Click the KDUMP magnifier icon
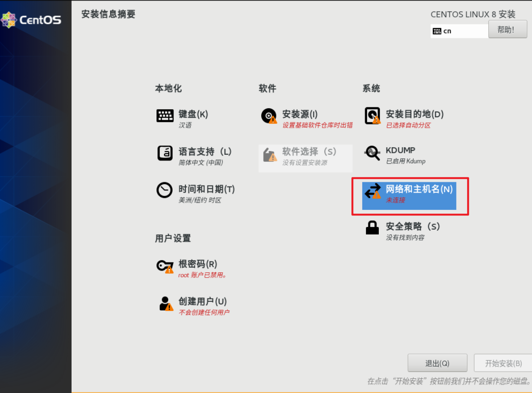532x393 pixels. (372, 153)
